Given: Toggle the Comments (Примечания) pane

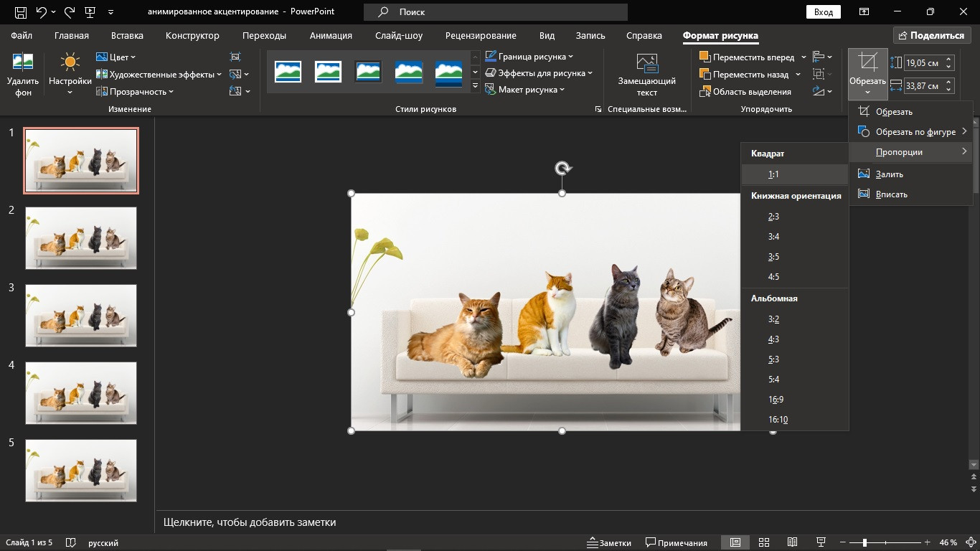Looking at the screenshot, I should coord(676,542).
